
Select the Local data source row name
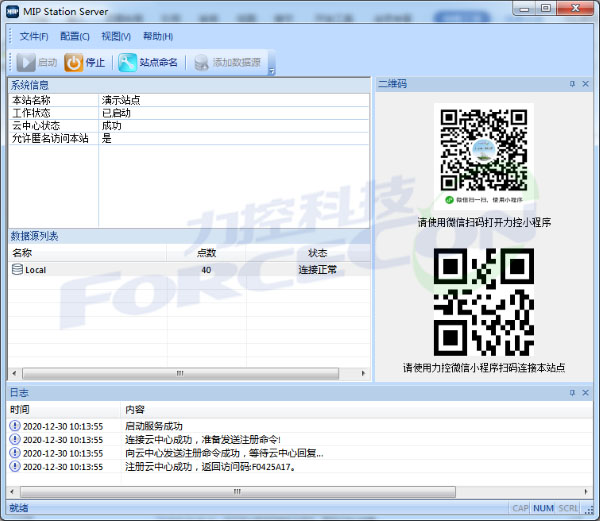tap(36, 270)
